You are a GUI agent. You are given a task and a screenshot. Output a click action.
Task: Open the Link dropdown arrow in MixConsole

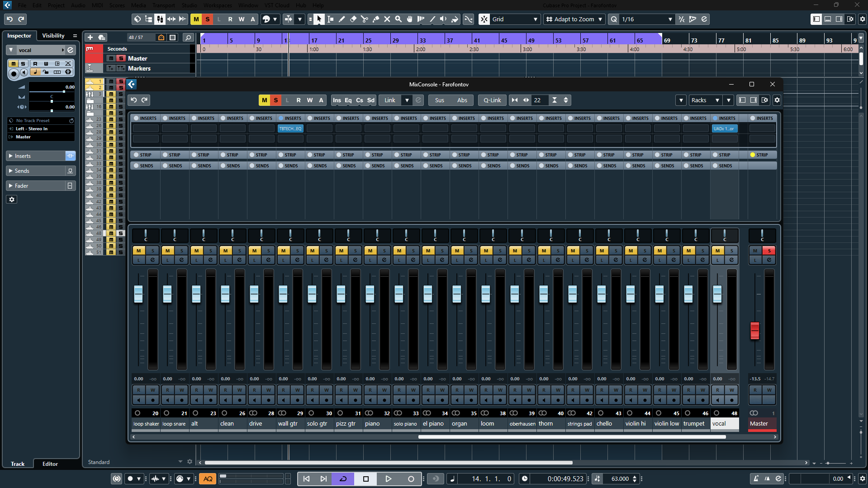pos(407,100)
